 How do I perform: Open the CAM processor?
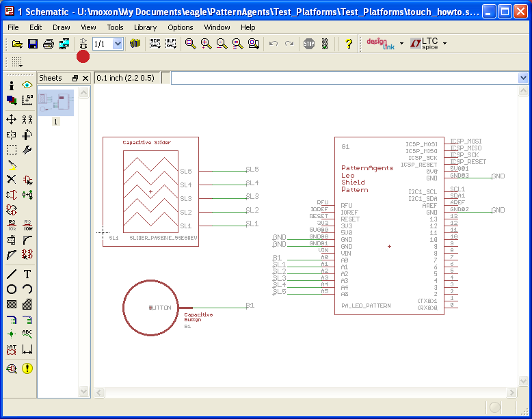point(64,44)
